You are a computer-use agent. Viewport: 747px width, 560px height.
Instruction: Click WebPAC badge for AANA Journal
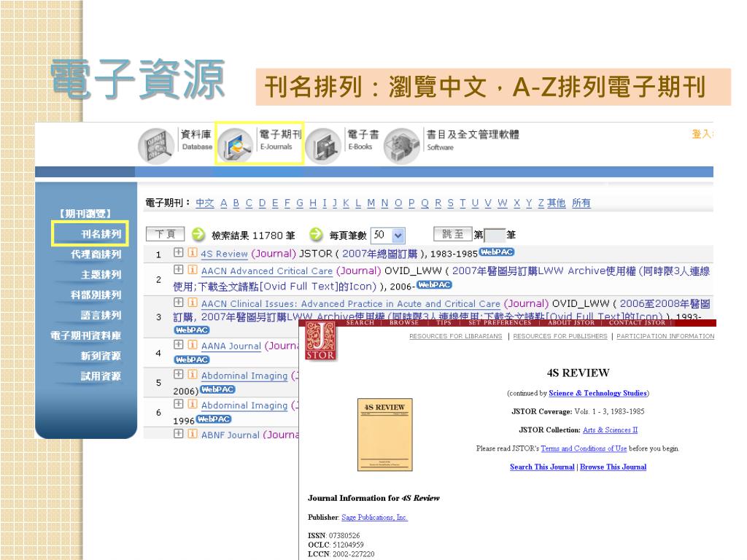tap(192, 359)
